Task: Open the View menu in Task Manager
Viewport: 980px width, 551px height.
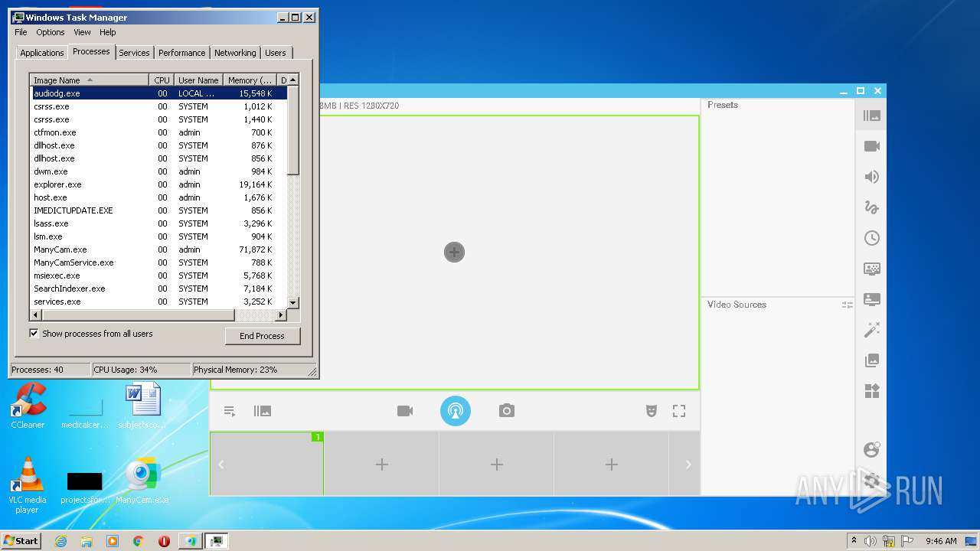Action: pos(82,32)
